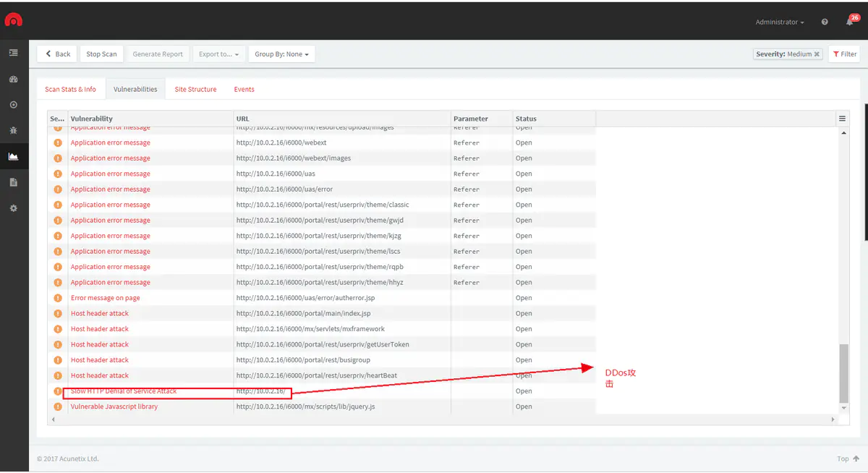Viewport: 868px width, 473px height.
Task: Open the Settings gear in sidebar
Action: 13,208
